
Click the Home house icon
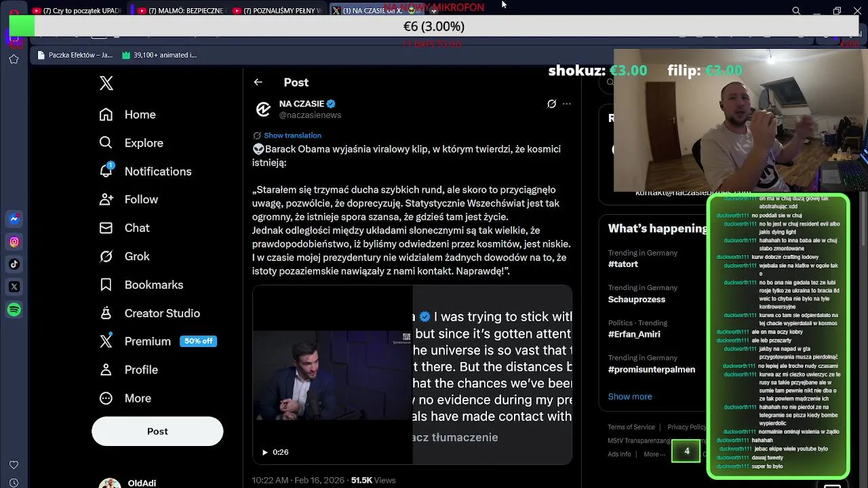point(106,115)
